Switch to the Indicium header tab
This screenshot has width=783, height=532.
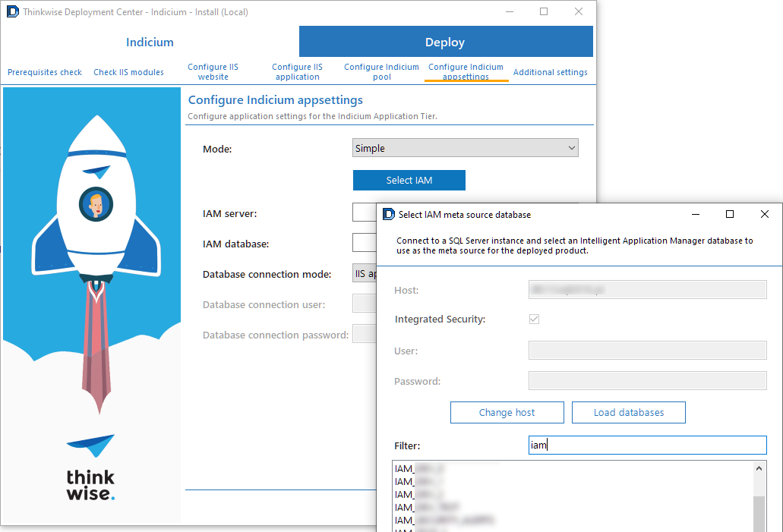point(150,42)
